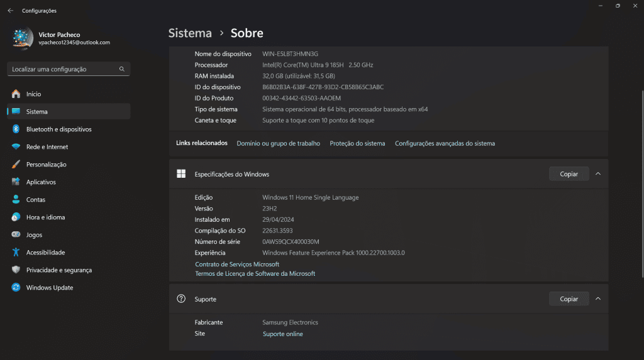Open the Aplicativos section
The height and width of the screenshot is (360, 644).
coord(69,182)
